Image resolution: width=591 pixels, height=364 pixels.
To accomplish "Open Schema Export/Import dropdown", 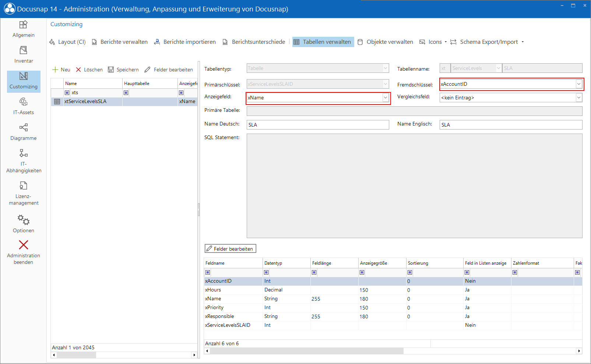I will click(487, 42).
